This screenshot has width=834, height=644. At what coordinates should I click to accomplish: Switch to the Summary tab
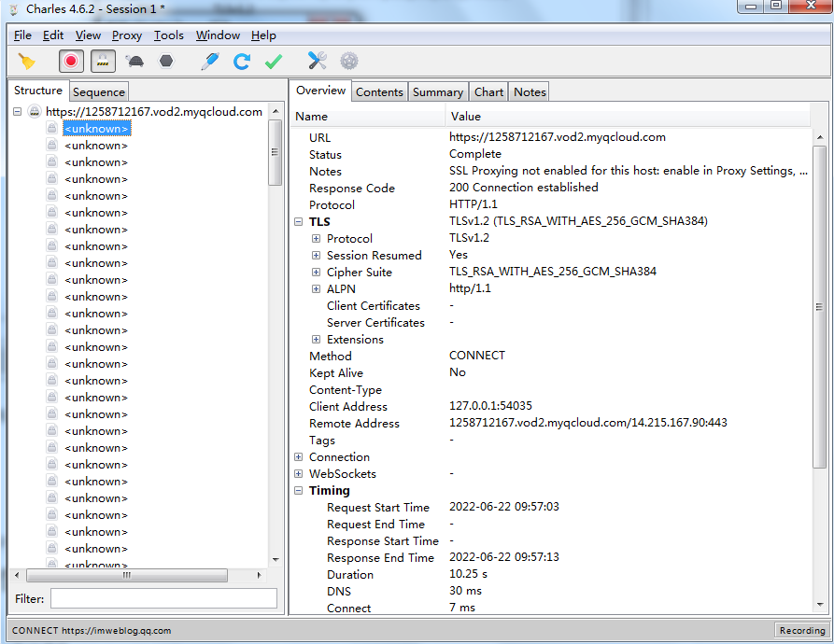pos(438,91)
